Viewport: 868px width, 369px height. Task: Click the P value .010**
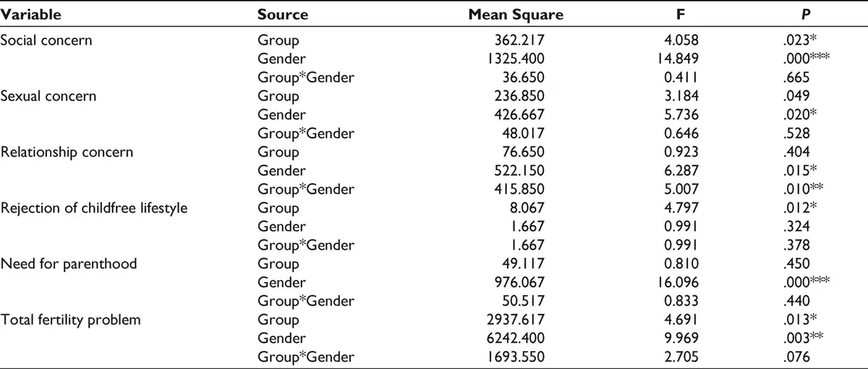(x=793, y=190)
